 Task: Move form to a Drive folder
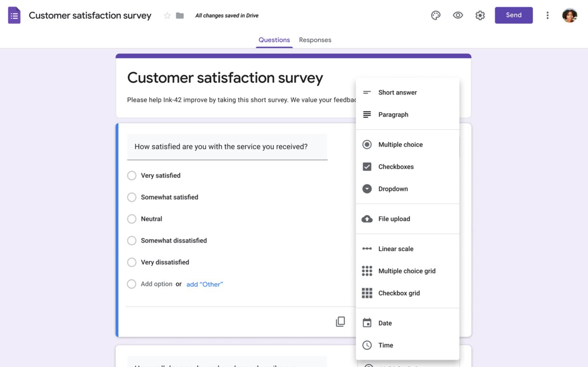point(180,16)
